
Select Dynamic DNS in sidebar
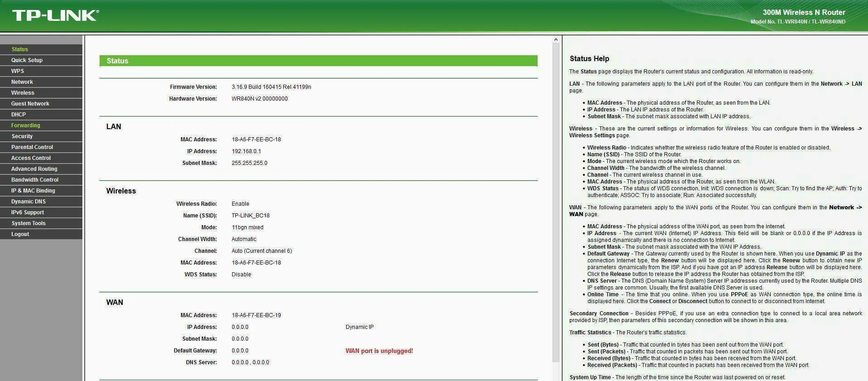41,202
